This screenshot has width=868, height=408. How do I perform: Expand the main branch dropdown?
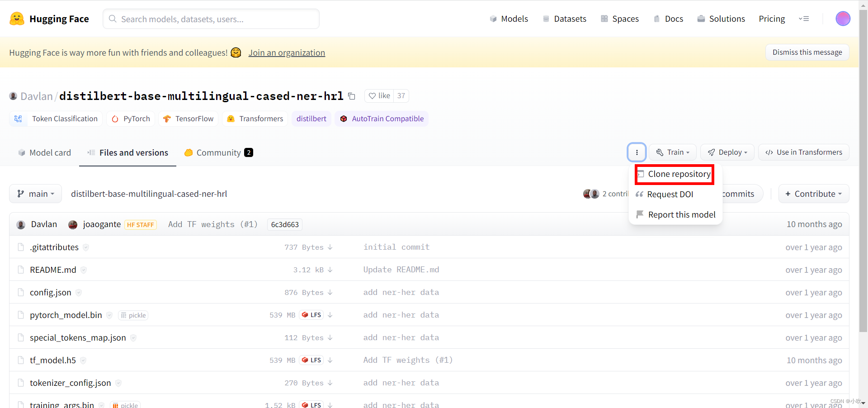point(35,194)
